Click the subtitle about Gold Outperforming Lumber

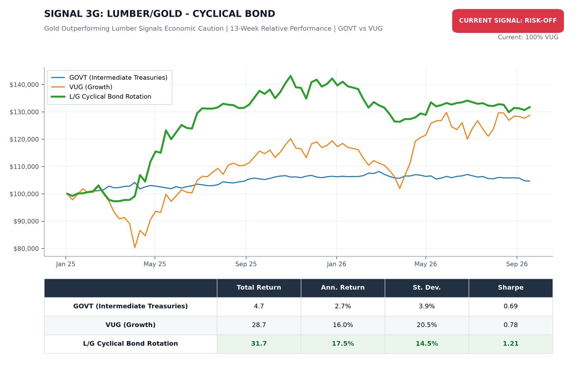point(213,28)
